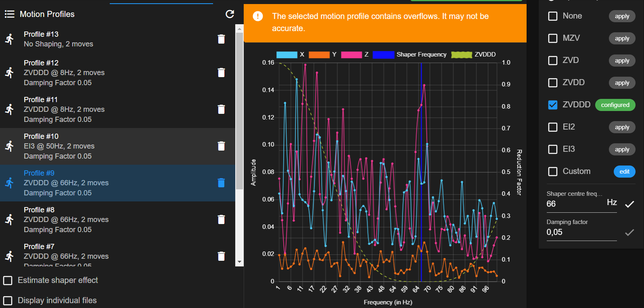Toggle Y series in chart legend
The width and height of the screenshot is (644, 308).
click(x=322, y=54)
